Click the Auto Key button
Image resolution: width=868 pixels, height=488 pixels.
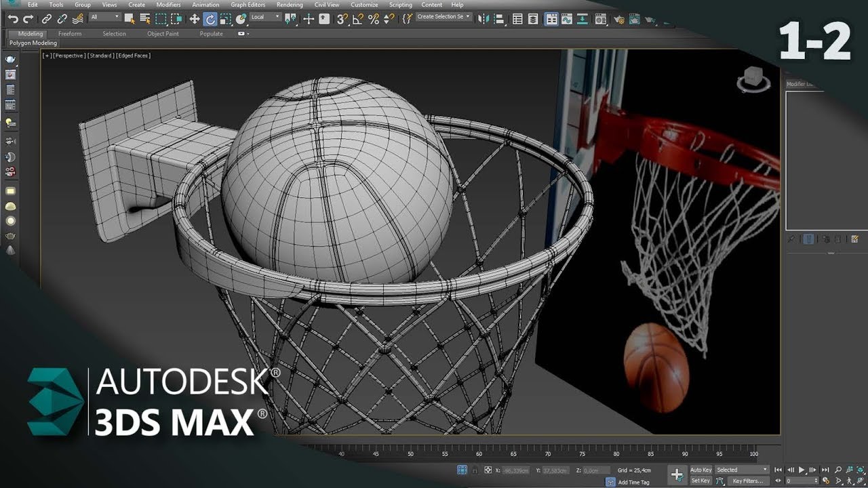[x=701, y=470]
